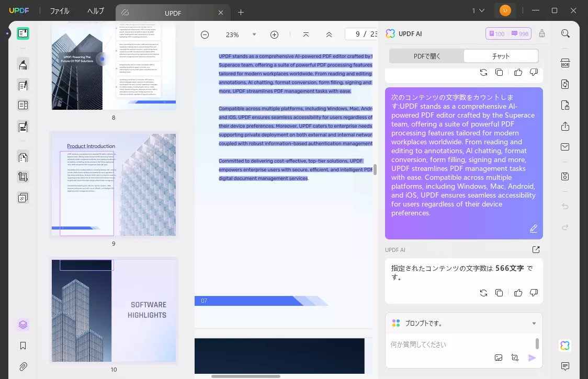This screenshot has height=379, width=588.
Task: Open the Convert PDF tool
Action: tap(565, 84)
